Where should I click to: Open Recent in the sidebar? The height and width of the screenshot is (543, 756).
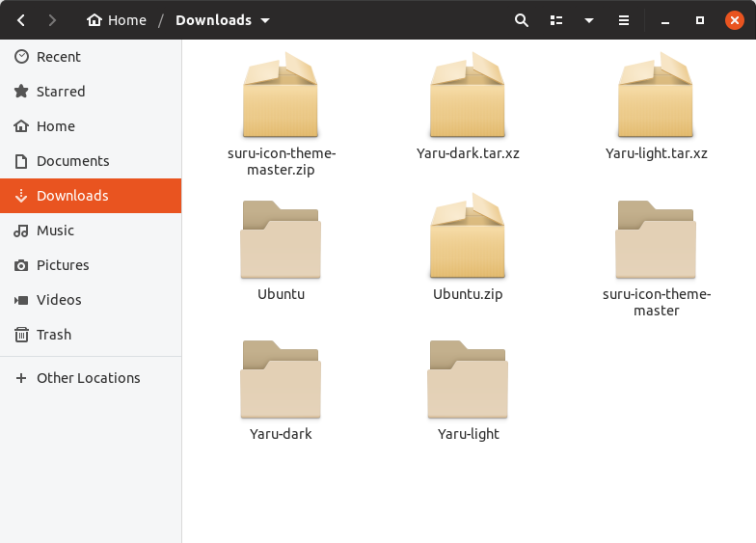(x=58, y=57)
